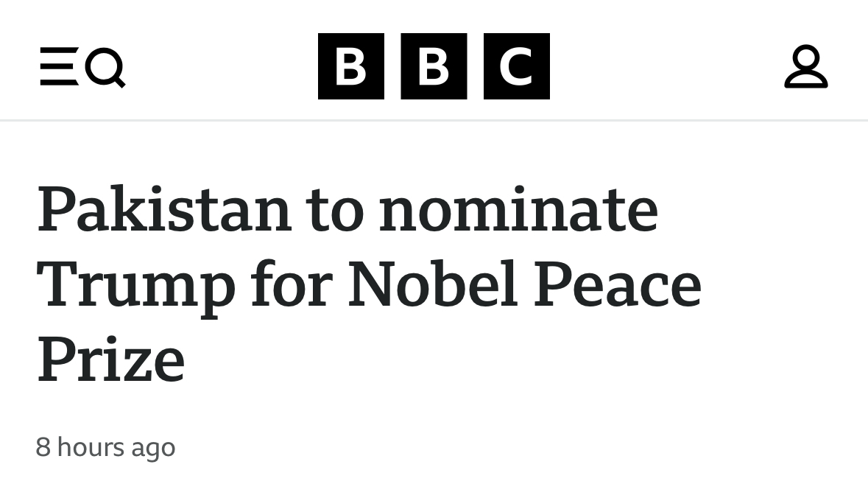Open the hamburger navigation menu
868x484 pixels.
click(59, 67)
